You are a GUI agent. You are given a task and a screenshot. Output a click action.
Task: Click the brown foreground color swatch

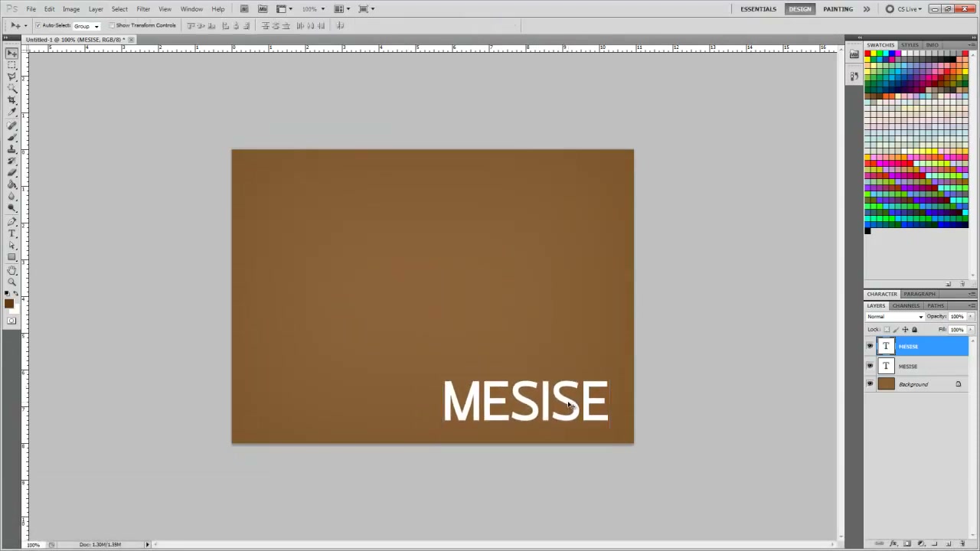coord(9,303)
